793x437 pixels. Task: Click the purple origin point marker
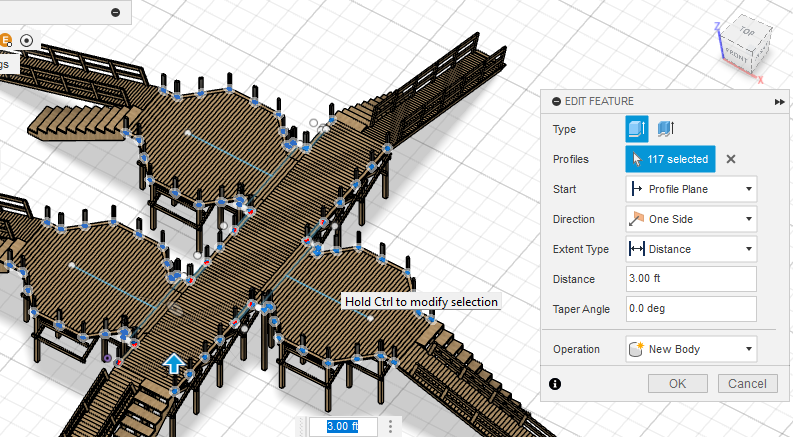[x=107, y=358]
